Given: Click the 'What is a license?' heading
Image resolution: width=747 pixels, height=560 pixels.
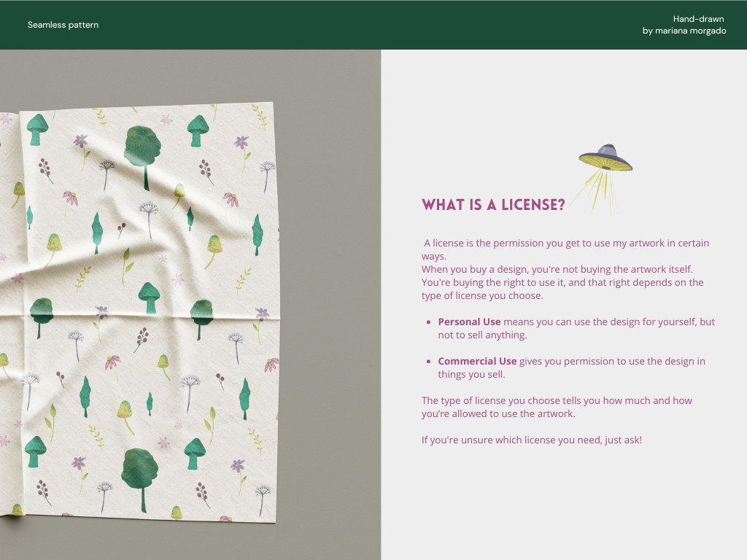Looking at the screenshot, I should pyautogui.click(x=493, y=205).
